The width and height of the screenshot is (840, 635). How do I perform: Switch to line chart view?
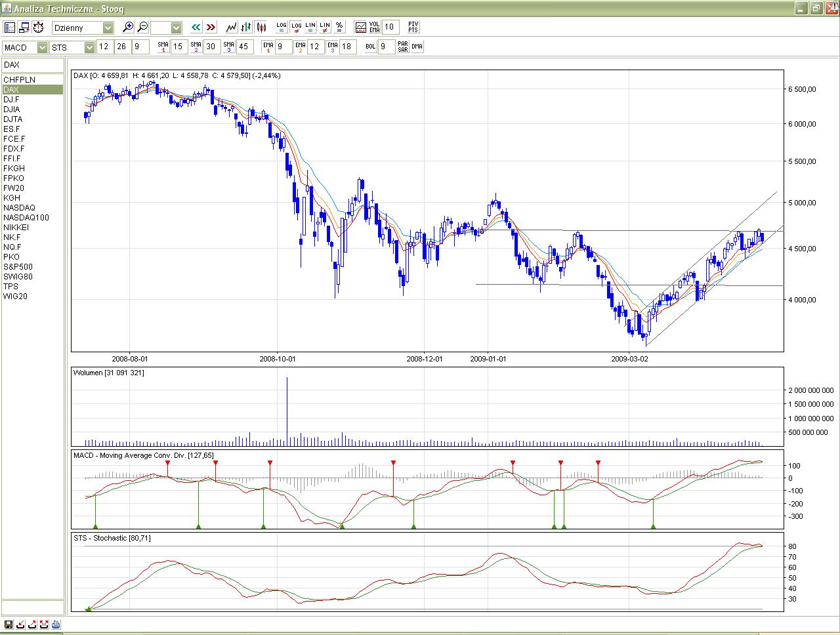(232, 28)
